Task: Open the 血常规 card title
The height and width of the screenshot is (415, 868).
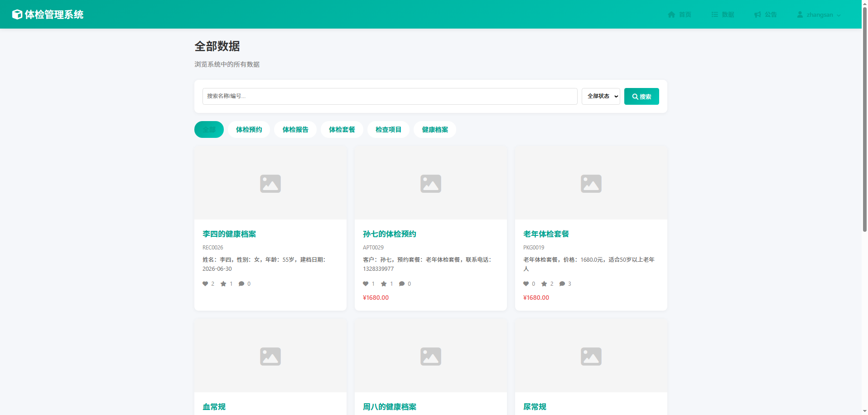Action: (214, 407)
